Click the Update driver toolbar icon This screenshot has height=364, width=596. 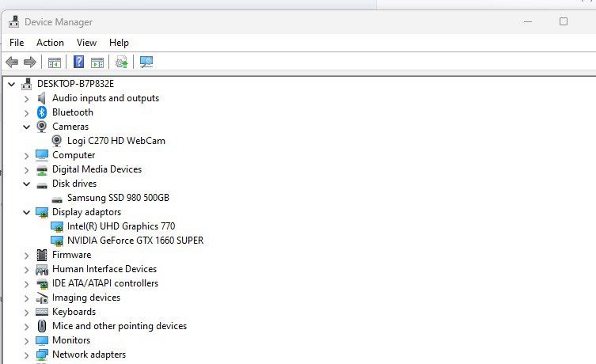pos(122,62)
